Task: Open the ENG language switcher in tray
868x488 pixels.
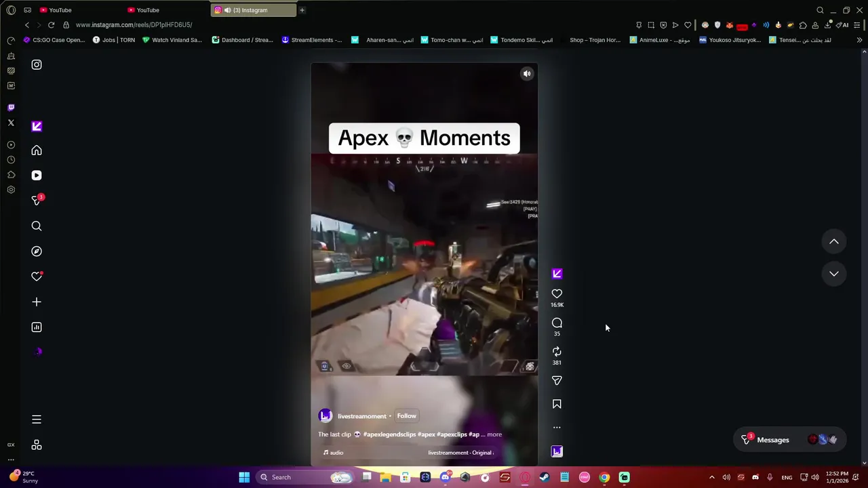Action: click(x=787, y=477)
